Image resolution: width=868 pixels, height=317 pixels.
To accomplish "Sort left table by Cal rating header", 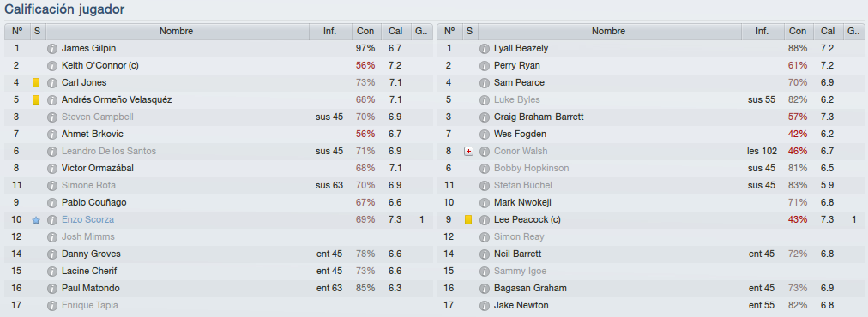I will [x=395, y=32].
